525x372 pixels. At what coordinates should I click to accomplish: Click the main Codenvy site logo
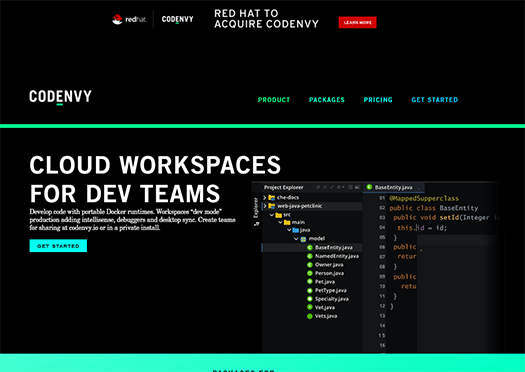pos(60,97)
